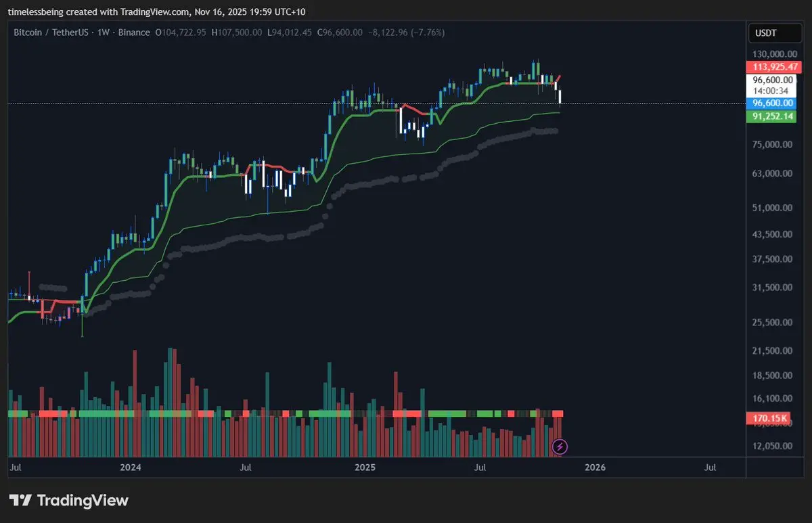Click the Binance exchange name in legend
This screenshot has height=523, width=812.
[133, 32]
